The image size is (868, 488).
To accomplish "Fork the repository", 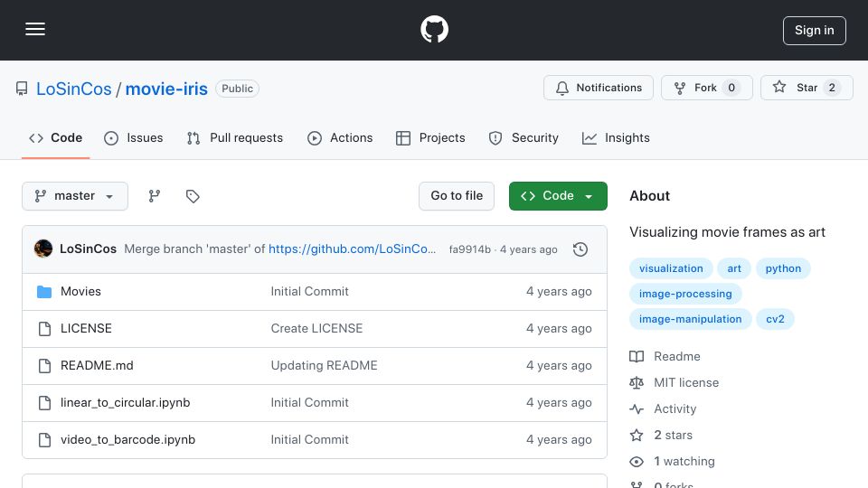I will click(x=707, y=88).
